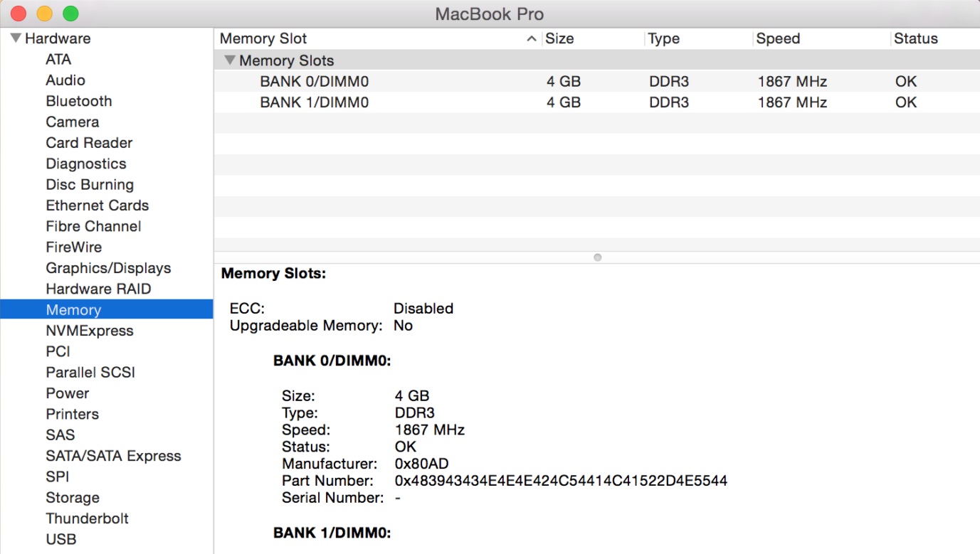This screenshot has height=554, width=980.
Task: Select Printers in the sidebar
Action: [72, 414]
